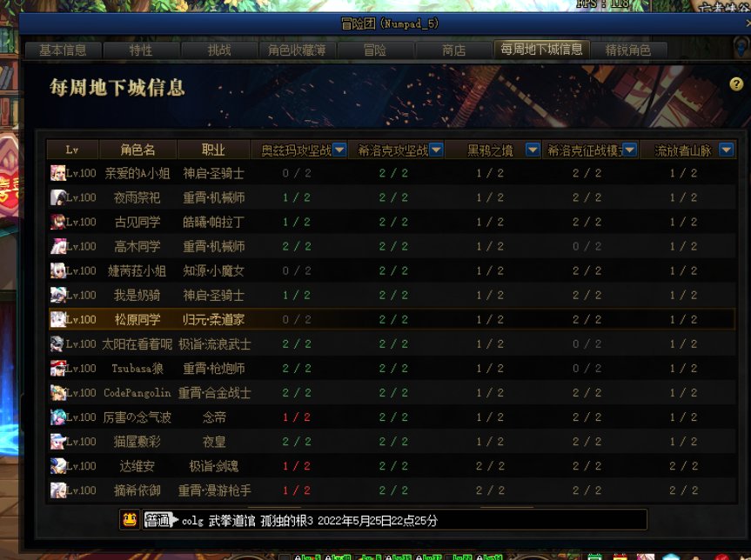Click 夜皇 class text

(214, 442)
